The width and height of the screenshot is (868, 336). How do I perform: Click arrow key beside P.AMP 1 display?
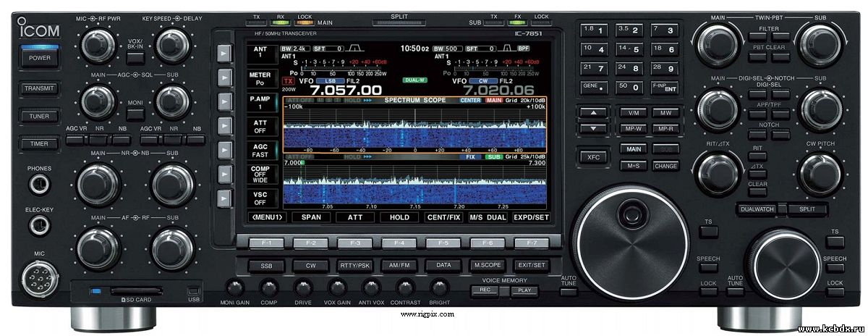click(225, 101)
